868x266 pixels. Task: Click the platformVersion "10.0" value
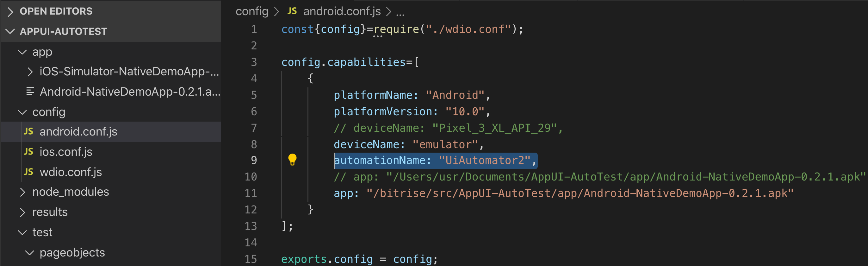tap(465, 111)
